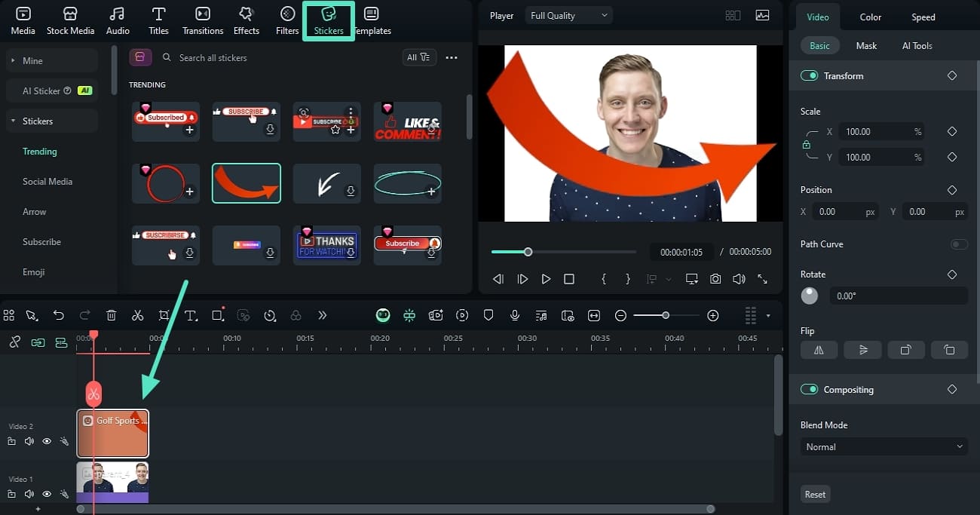
Task: Click the speed clock icon in toolbar
Action: click(270, 315)
